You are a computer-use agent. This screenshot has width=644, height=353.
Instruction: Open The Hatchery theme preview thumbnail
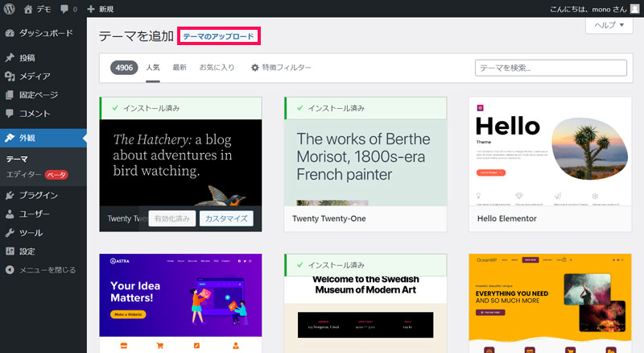point(180,163)
